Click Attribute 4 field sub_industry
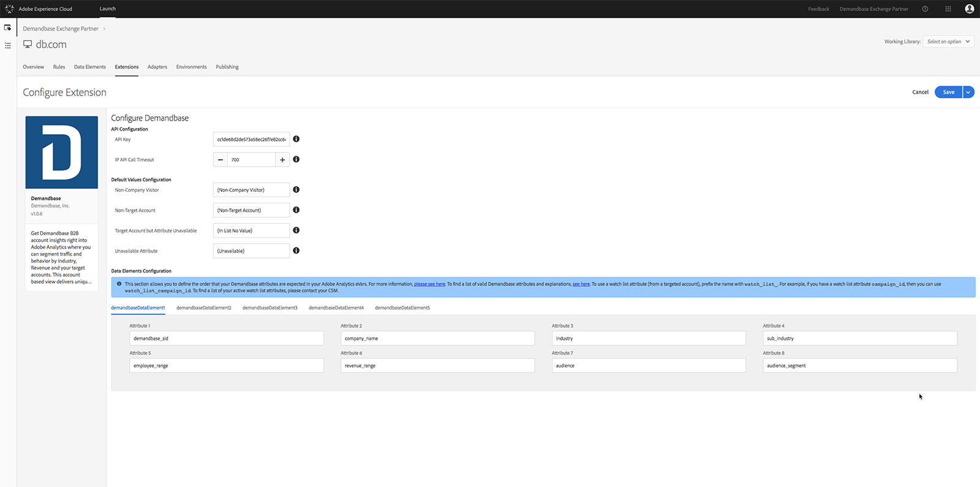The height and width of the screenshot is (487, 980). click(860, 338)
